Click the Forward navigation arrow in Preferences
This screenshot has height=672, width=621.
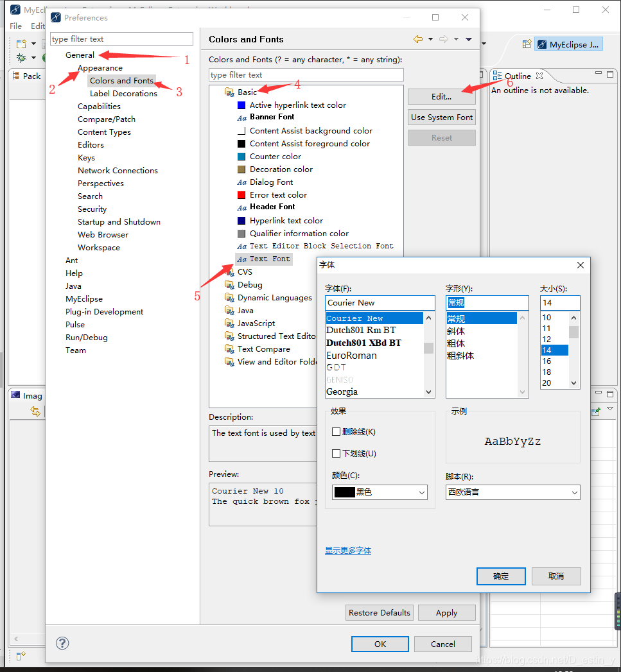coord(444,39)
